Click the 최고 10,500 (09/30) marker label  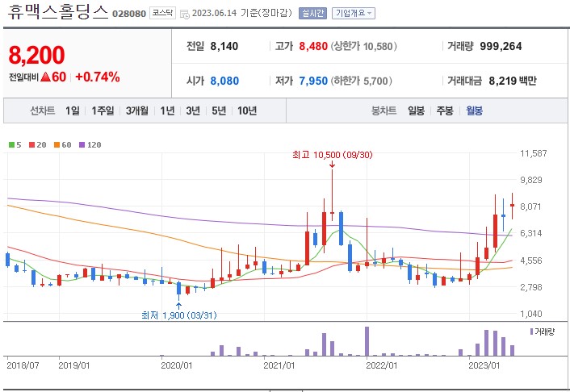coord(333,155)
